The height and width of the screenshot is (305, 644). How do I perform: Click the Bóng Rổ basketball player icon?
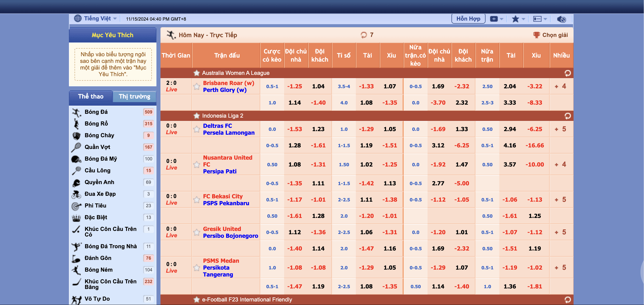point(76,124)
